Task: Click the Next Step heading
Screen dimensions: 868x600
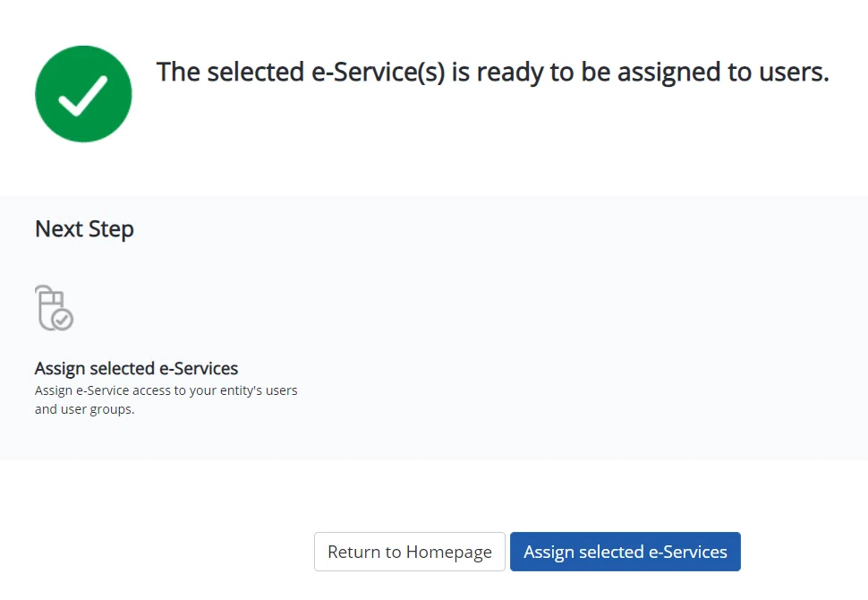Action: tap(84, 229)
